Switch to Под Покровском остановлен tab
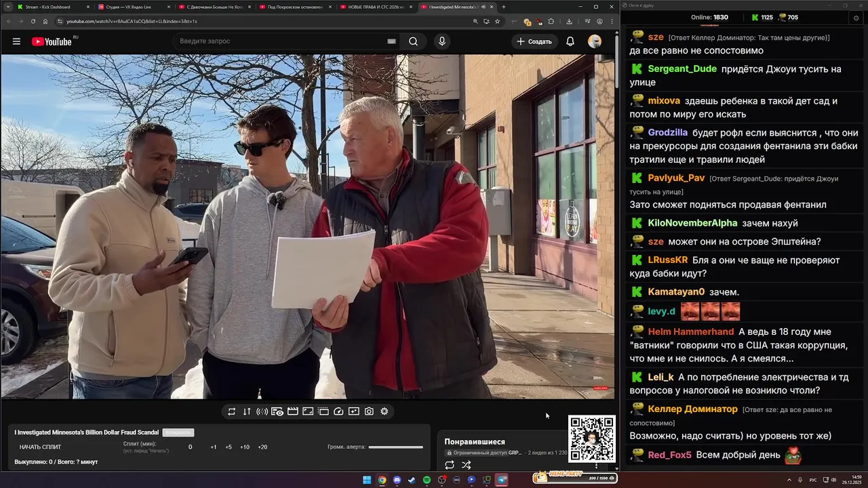The image size is (868, 488). 294,7
